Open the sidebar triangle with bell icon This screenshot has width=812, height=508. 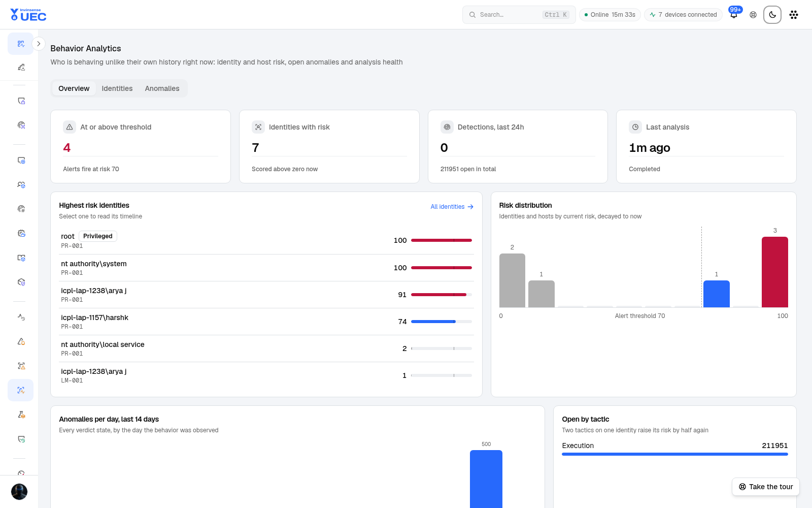click(x=21, y=341)
